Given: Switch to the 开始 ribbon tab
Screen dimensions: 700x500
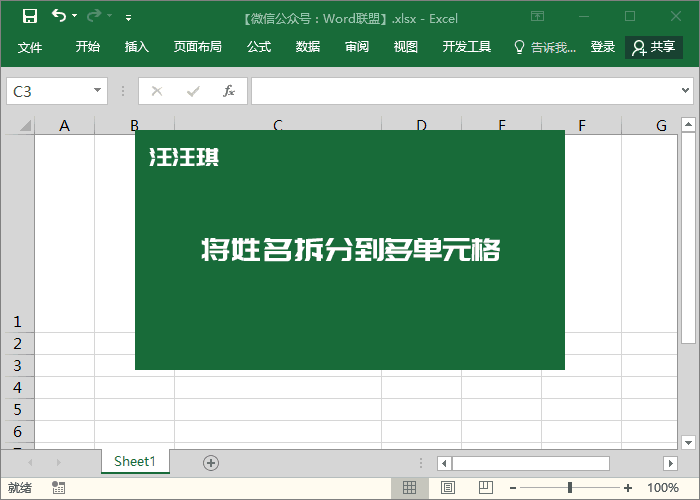Looking at the screenshot, I should pyautogui.click(x=88, y=46).
